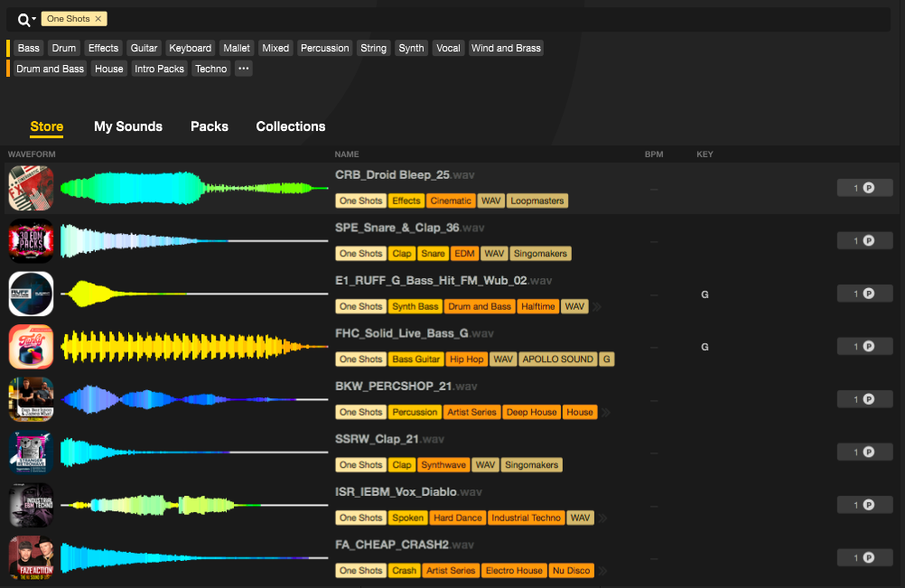Viewport: 905px width, 588px height.
Task: Click the Loopmasters tag on the CRB_Droid_Bleep row
Action: click(537, 201)
